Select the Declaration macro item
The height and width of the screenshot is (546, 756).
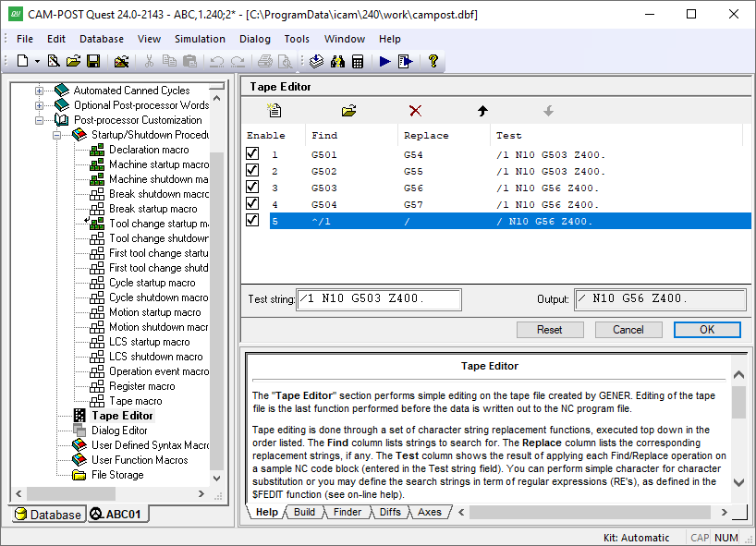tap(149, 150)
